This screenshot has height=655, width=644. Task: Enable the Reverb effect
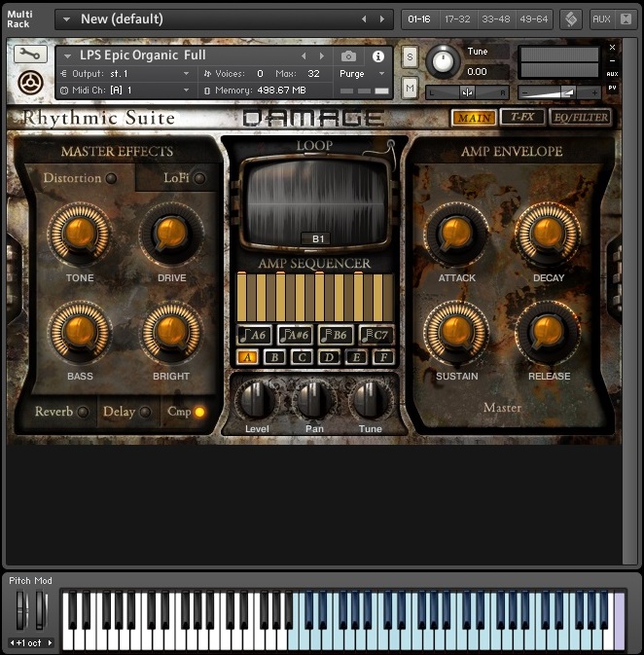(83, 412)
